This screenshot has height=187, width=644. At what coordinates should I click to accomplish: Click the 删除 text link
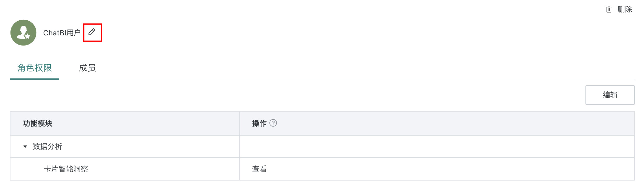[x=625, y=10]
